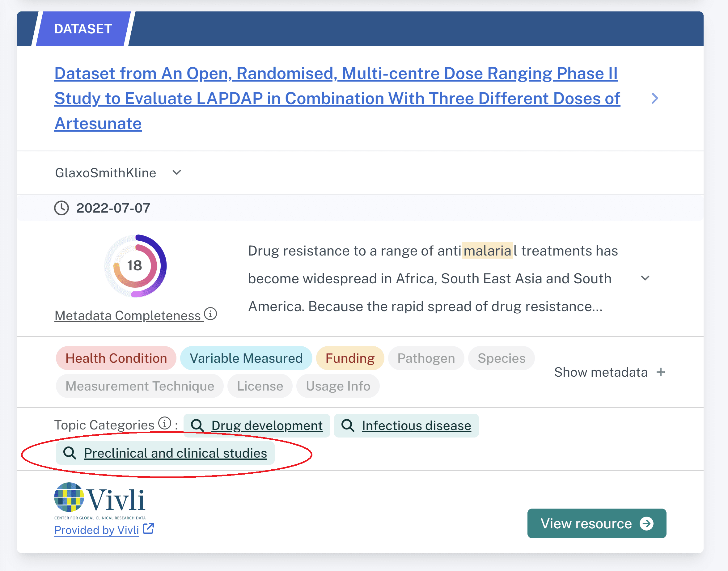Expand the GlaxoSmithKline author dropdown
Viewport: 728px width, 571px height.
(176, 172)
